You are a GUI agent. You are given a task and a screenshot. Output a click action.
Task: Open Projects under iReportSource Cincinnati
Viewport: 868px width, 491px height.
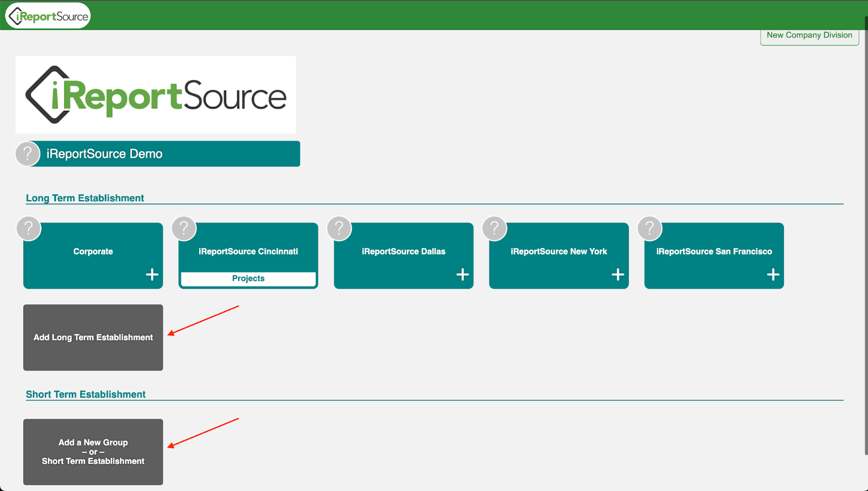[248, 278]
